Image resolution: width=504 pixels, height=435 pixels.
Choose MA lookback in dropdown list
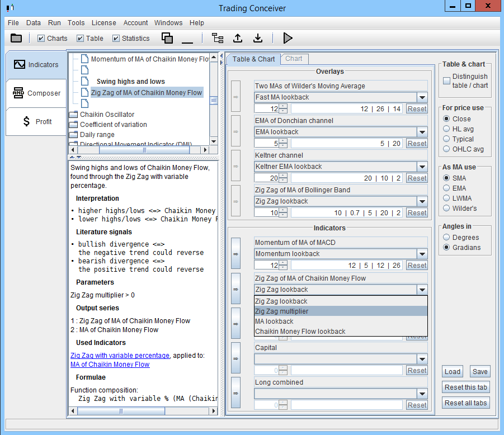pyautogui.click(x=341, y=321)
